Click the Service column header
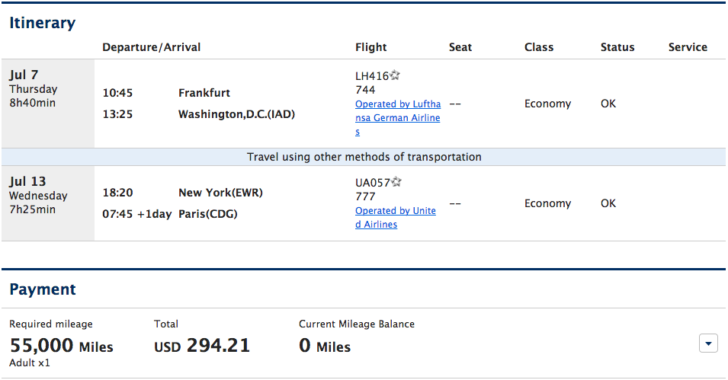728x380 pixels. click(688, 47)
